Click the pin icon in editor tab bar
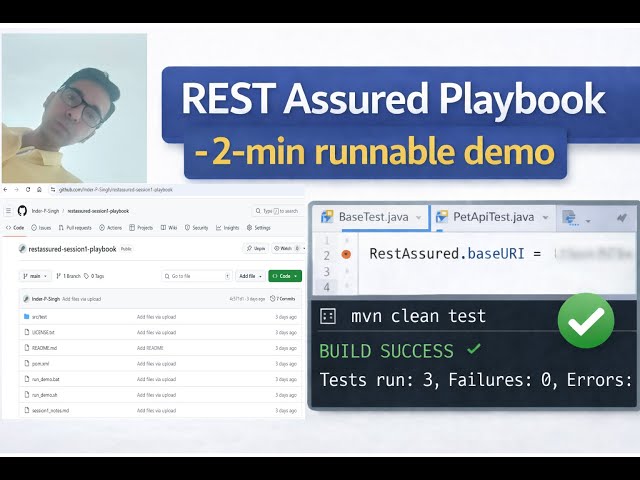This screenshot has width=640, height=480. tap(621, 218)
